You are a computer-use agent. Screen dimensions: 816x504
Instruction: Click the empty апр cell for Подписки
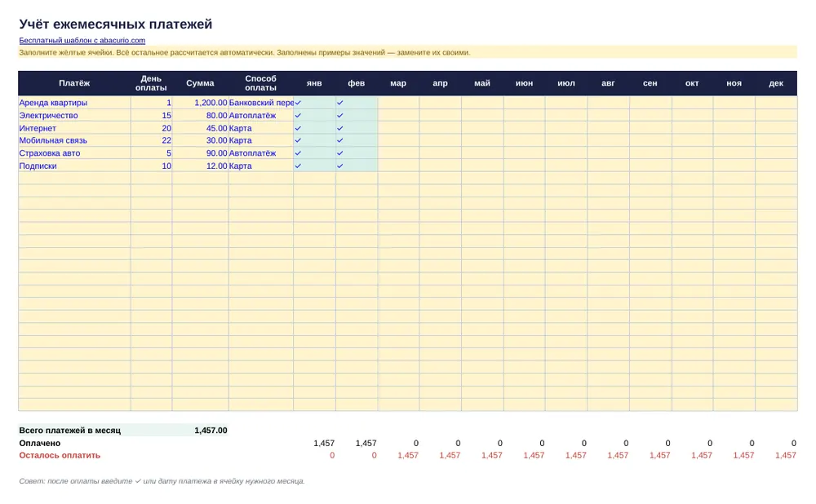[441, 166]
